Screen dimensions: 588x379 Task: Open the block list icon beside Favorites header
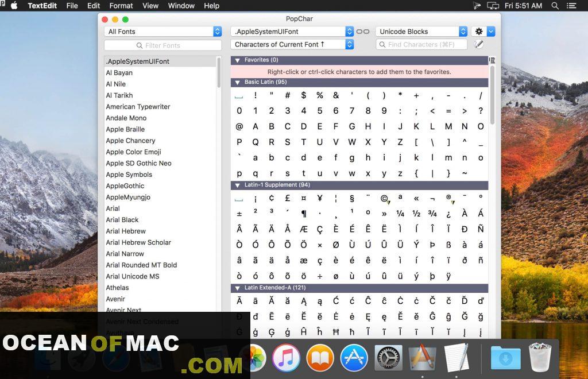[492, 60]
